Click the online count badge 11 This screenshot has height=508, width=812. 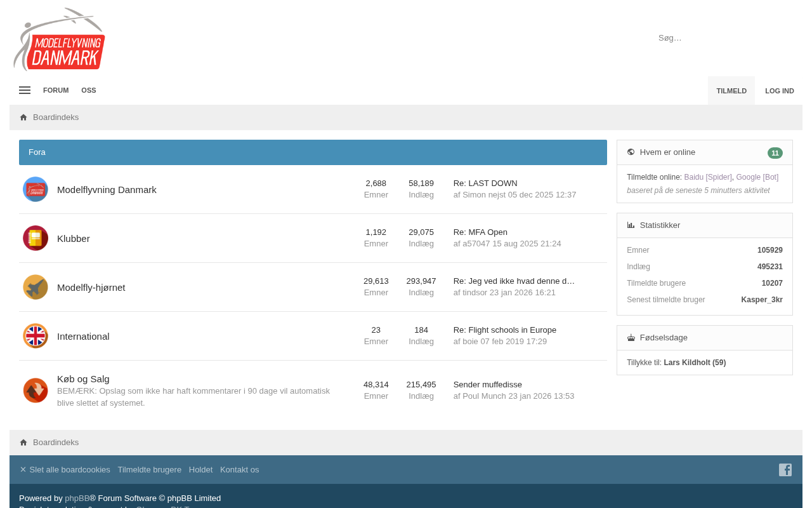click(x=775, y=153)
